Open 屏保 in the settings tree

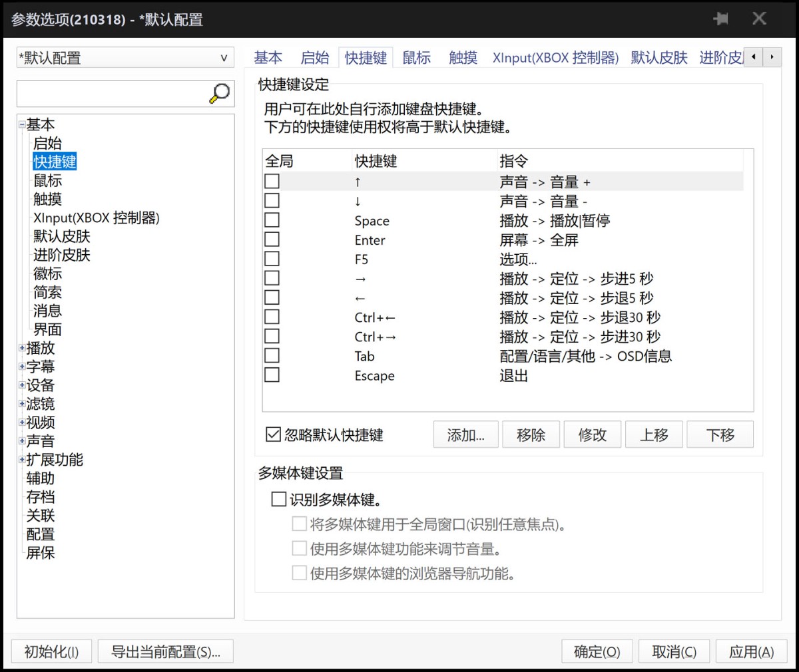click(x=41, y=553)
